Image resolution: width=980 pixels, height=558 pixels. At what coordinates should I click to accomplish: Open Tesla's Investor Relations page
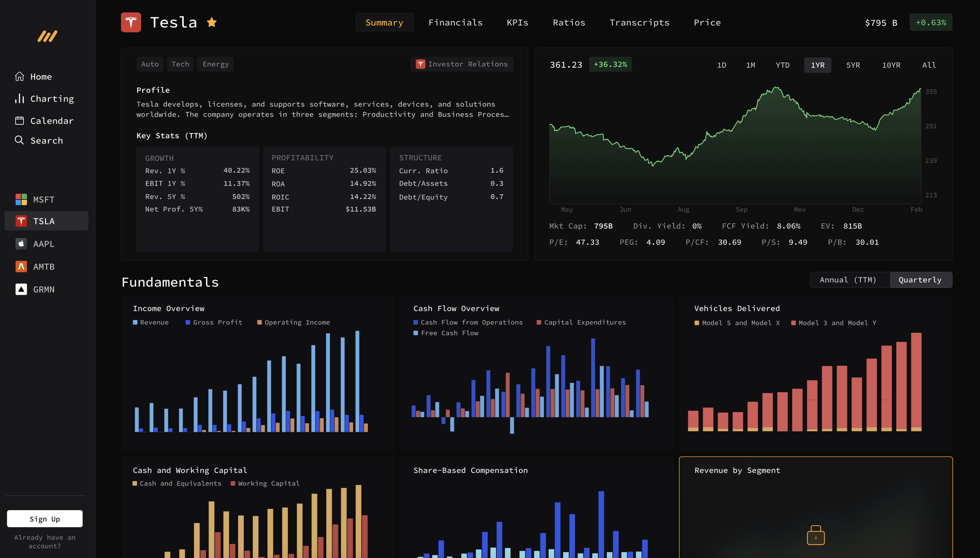coord(462,64)
